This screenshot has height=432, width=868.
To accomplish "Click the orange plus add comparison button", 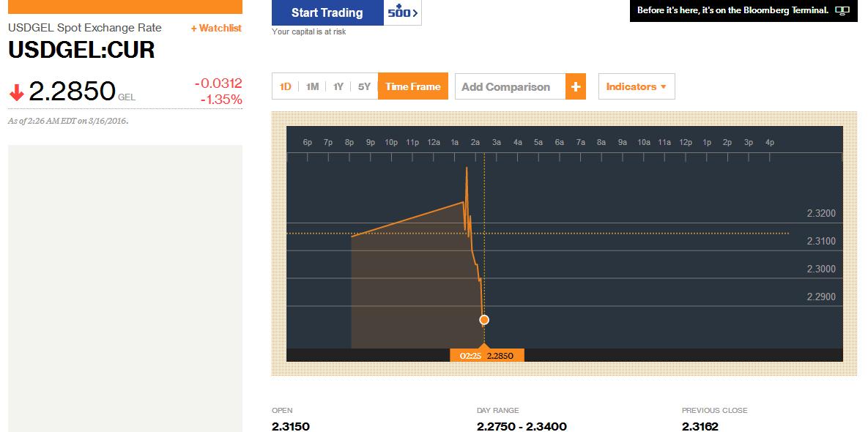I will 576,87.
